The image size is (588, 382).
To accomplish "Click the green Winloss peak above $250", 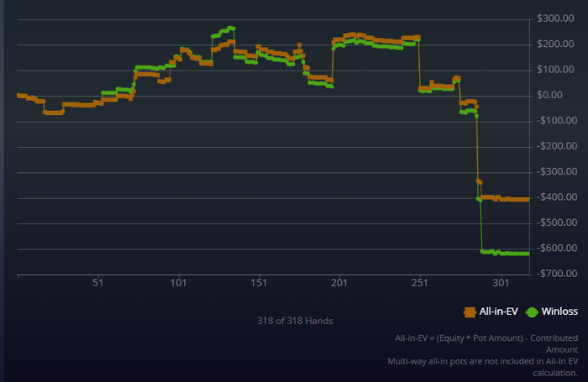I will coord(230,28).
